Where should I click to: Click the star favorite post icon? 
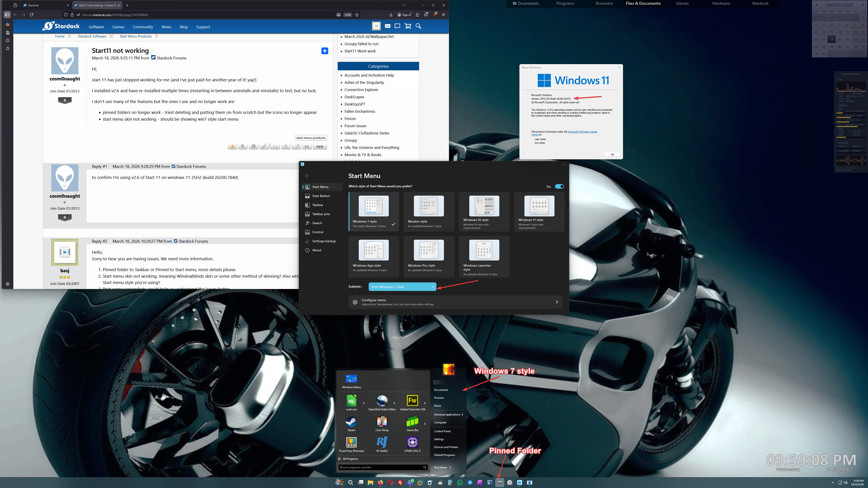(x=232, y=146)
